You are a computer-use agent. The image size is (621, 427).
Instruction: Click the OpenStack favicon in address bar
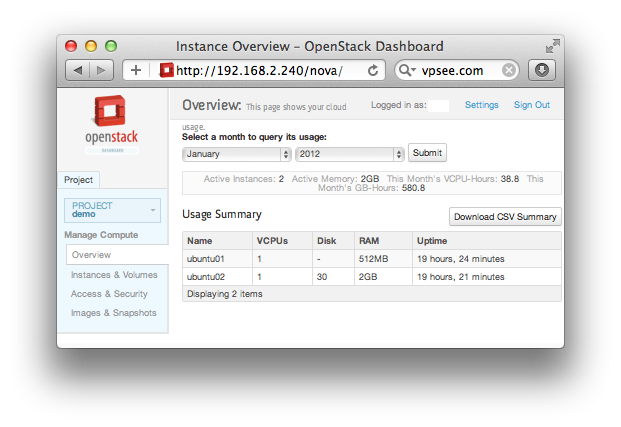pos(166,71)
